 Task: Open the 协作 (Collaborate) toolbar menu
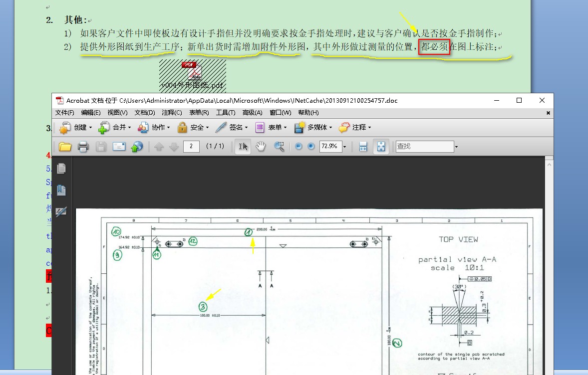(154, 127)
